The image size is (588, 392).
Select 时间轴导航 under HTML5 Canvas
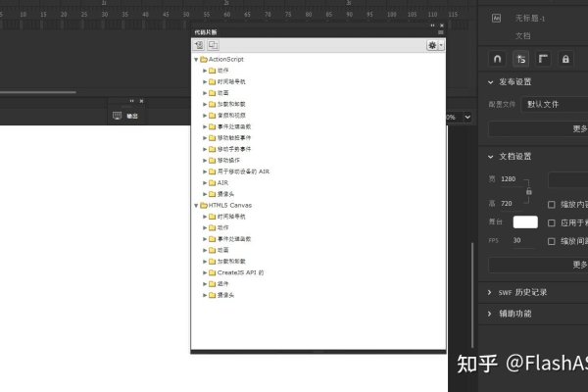231,217
